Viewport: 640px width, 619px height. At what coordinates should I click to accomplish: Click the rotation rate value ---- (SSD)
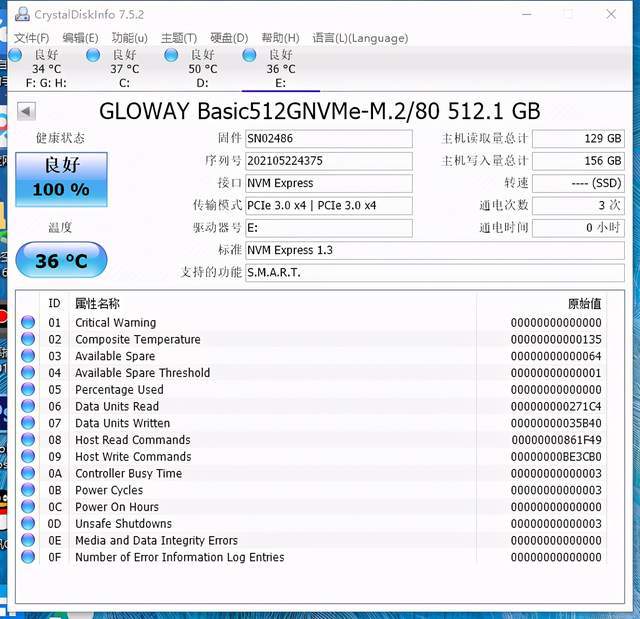tap(578, 183)
